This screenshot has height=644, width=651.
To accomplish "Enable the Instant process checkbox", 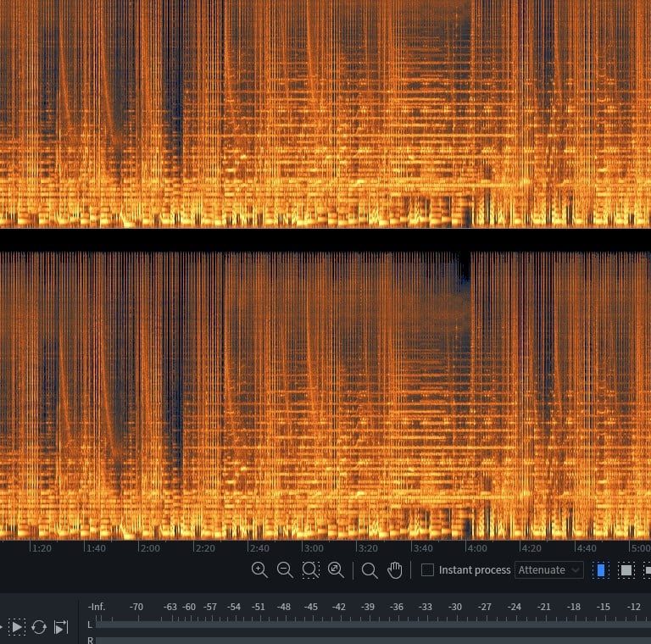I will (x=427, y=569).
